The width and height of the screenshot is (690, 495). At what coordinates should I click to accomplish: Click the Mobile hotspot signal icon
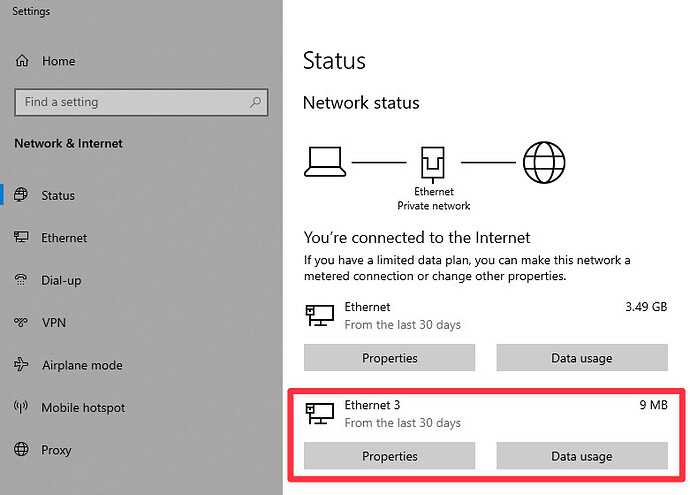pyautogui.click(x=21, y=407)
